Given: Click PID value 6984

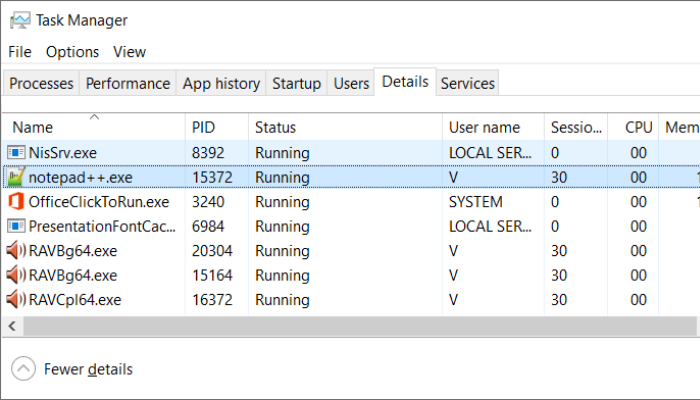Looking at the screenshot, I should point(208,226).
